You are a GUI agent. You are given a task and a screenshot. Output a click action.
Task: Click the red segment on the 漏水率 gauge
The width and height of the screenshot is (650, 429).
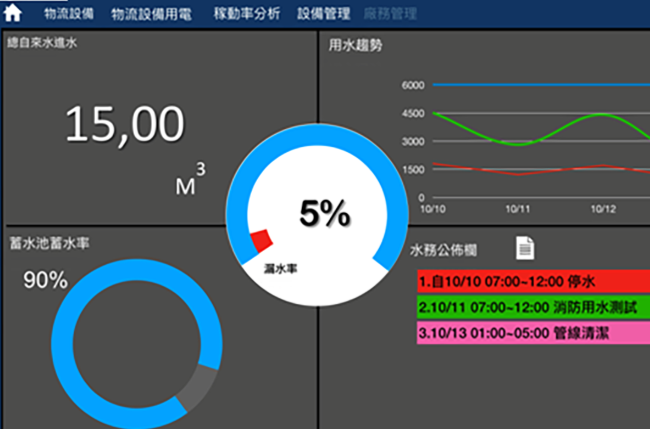pos(262,240)
